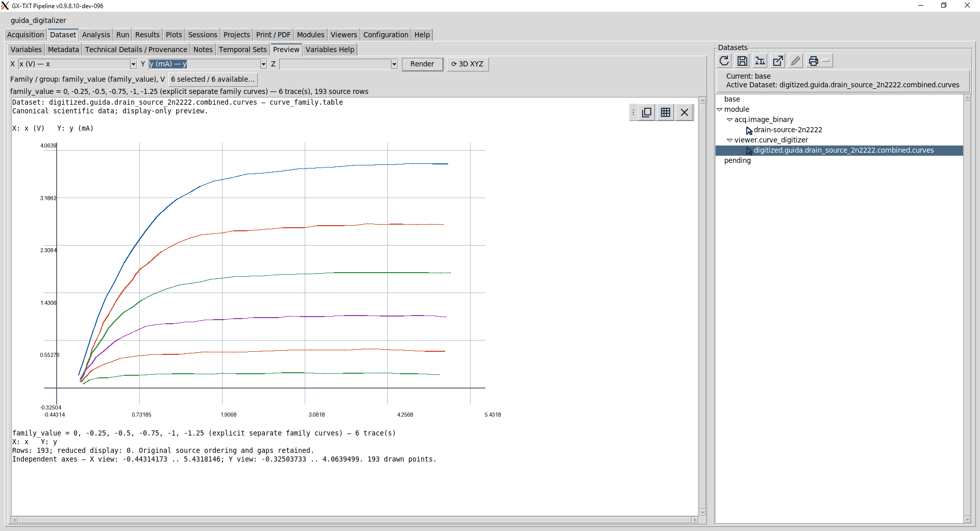Open the Configuration tab

pyautogui.click(x=386, y=35)
